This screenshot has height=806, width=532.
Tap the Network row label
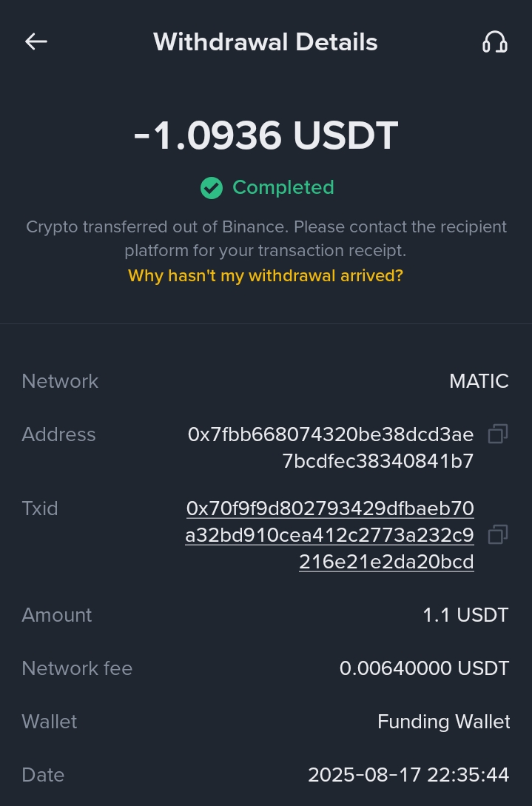pyautogui.click(x=60, y=381)
